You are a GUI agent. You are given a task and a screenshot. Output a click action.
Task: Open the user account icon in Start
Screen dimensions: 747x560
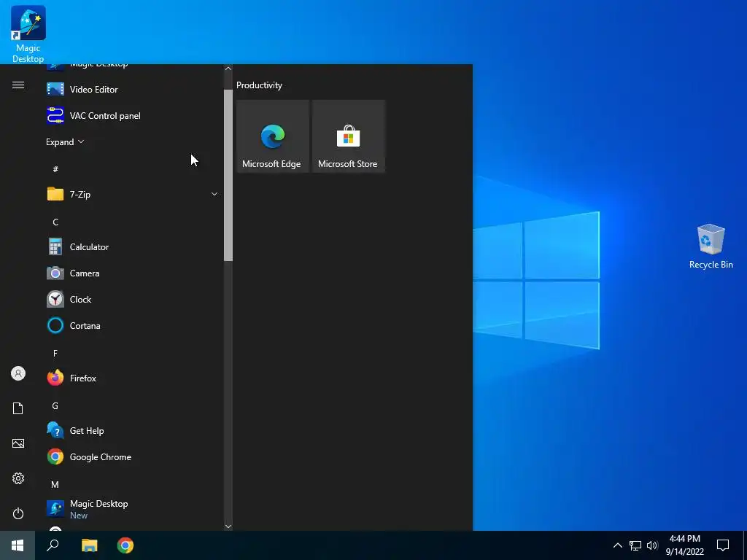click(18, 373)
